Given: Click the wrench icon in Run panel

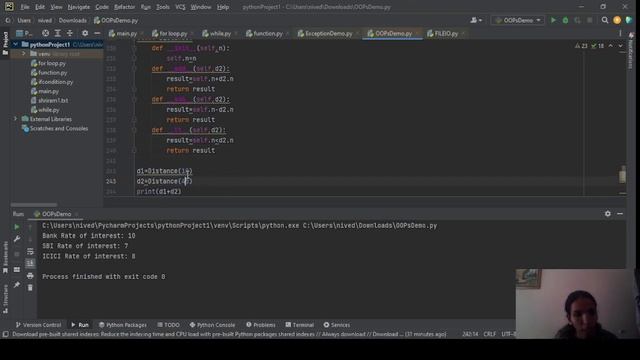Looking at the screenshot, I should coord(17,239).
